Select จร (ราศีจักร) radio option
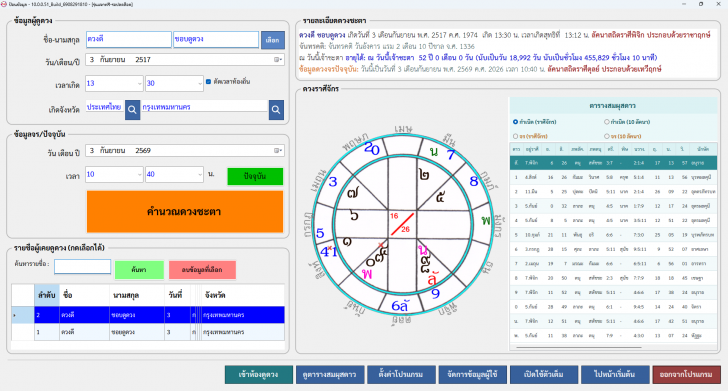728x391 pixels. click(515, 136)
